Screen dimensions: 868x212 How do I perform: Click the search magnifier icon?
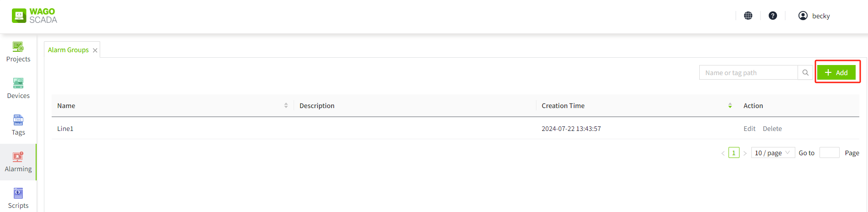pos(805,72)
